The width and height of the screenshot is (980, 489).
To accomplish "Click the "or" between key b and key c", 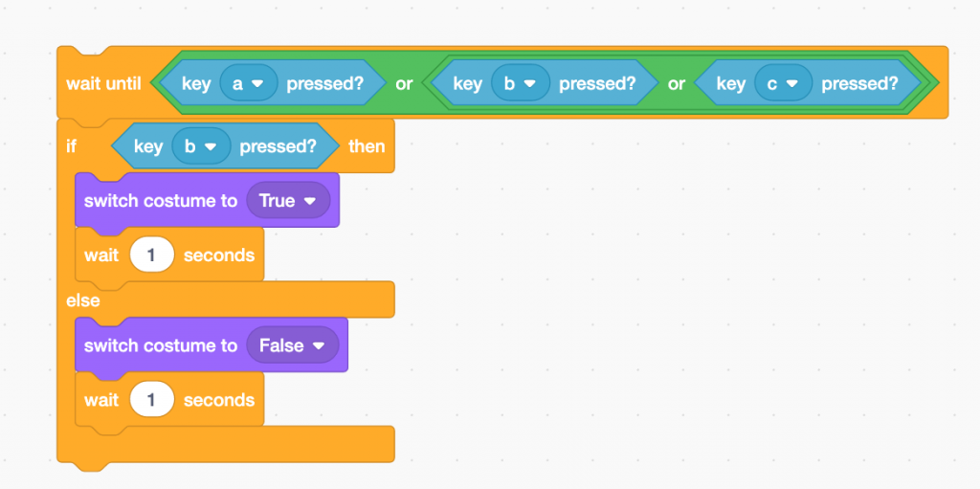I will coord(677,83).
